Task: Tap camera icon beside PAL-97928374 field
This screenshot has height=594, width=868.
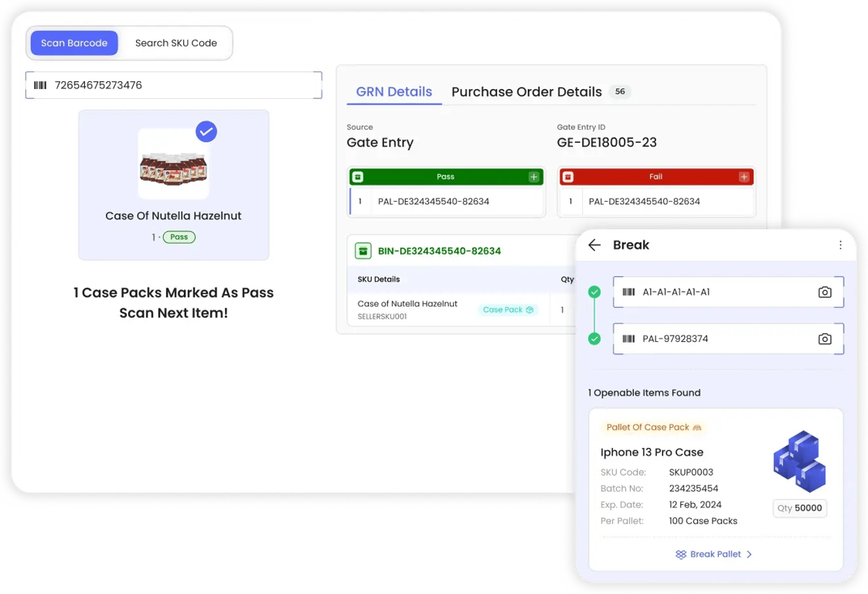Action: coord(825,339)
